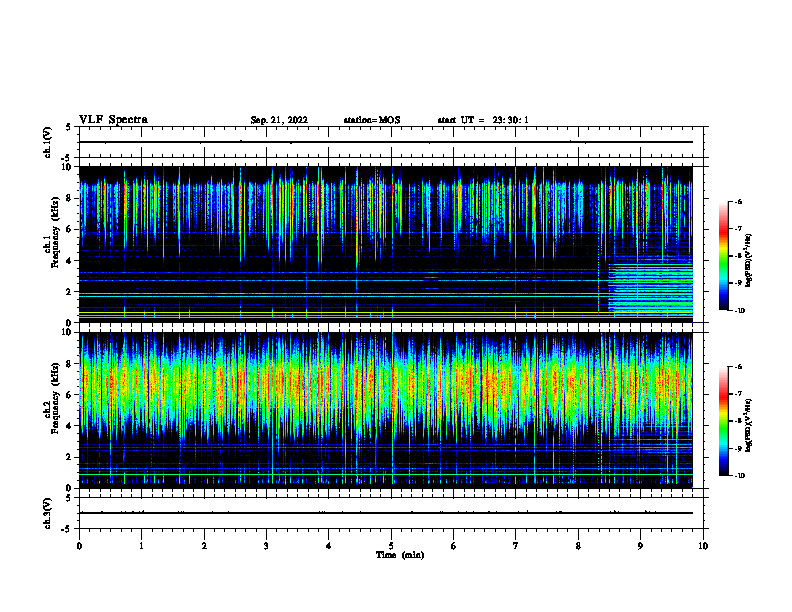Click the "ch.3(V)" axis label
The height and width of the screenshot is (612, 792).
pos(48,513)
